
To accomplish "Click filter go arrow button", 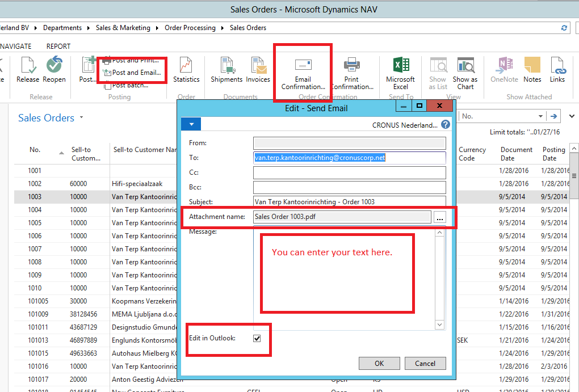I will 553,116.
